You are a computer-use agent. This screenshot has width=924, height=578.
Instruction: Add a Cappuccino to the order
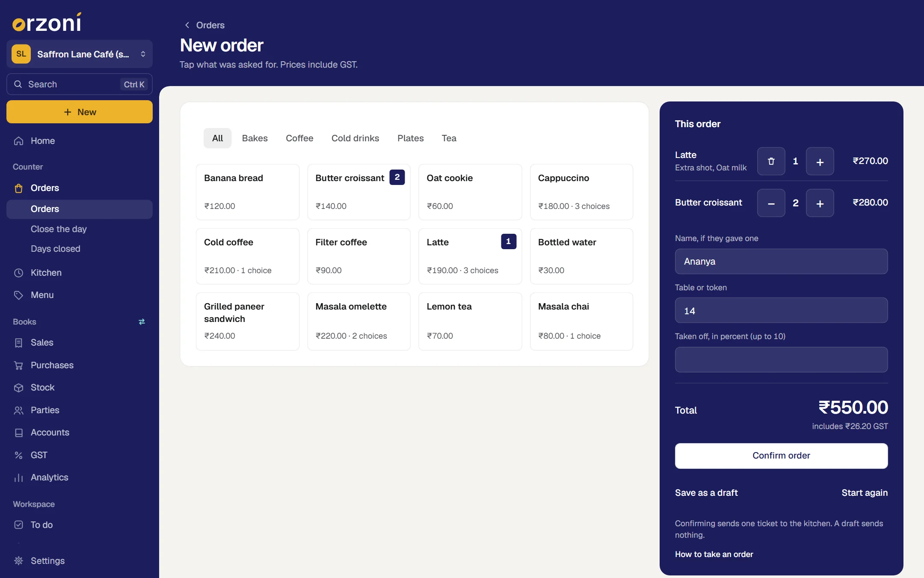[581, 192]
